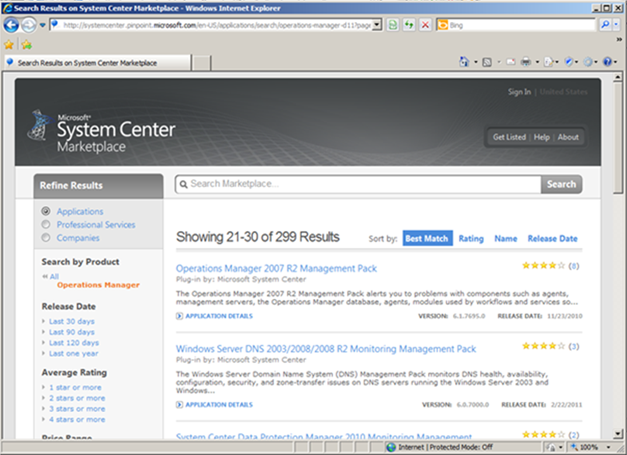
Task: Select the Professional Services radio button
Action: coord(46,224)
